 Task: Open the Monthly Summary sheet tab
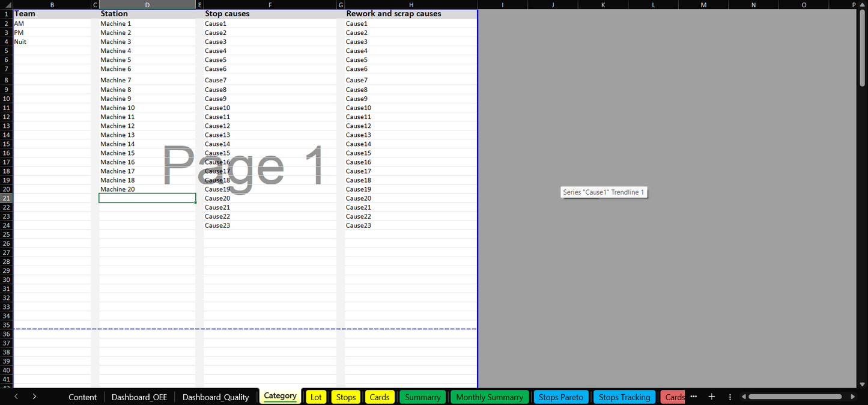tap(489, 397)
